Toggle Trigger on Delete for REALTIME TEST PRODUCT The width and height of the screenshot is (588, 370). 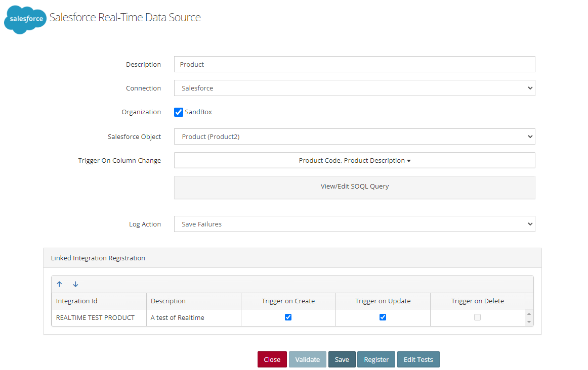(477, 317)
